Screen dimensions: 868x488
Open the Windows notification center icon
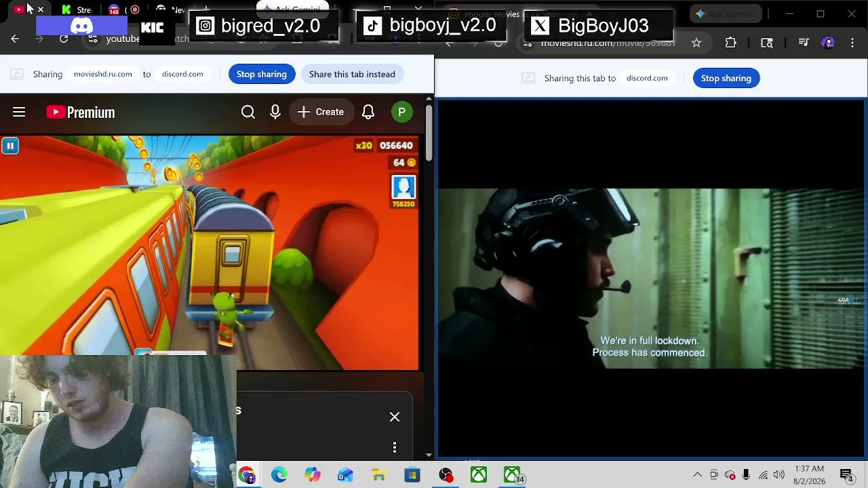(848, 476)
